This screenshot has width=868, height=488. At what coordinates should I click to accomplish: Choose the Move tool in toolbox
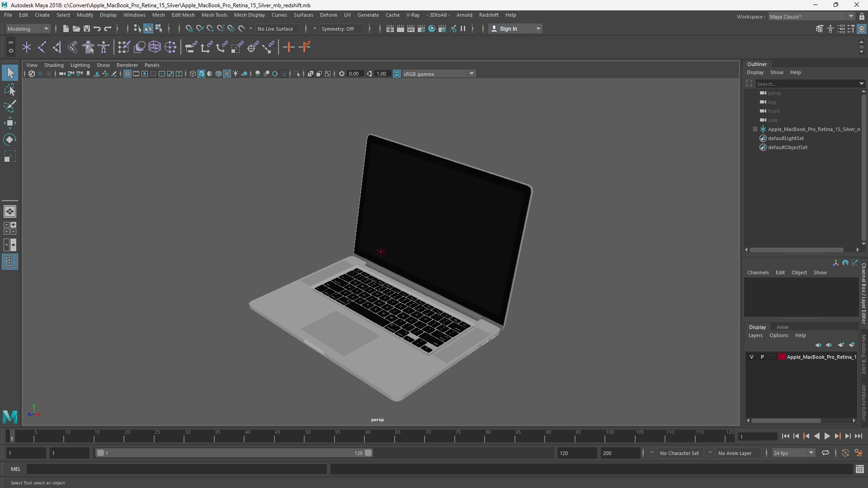[10, 123]
